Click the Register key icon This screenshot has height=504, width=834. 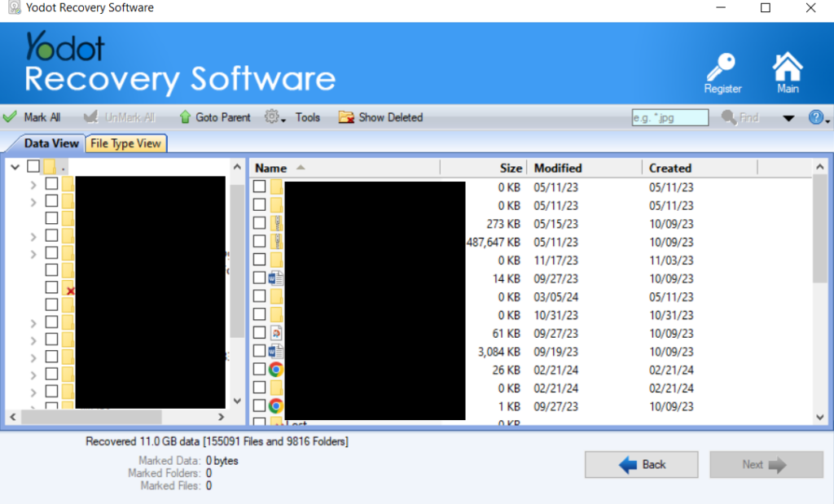pos(722,65)
